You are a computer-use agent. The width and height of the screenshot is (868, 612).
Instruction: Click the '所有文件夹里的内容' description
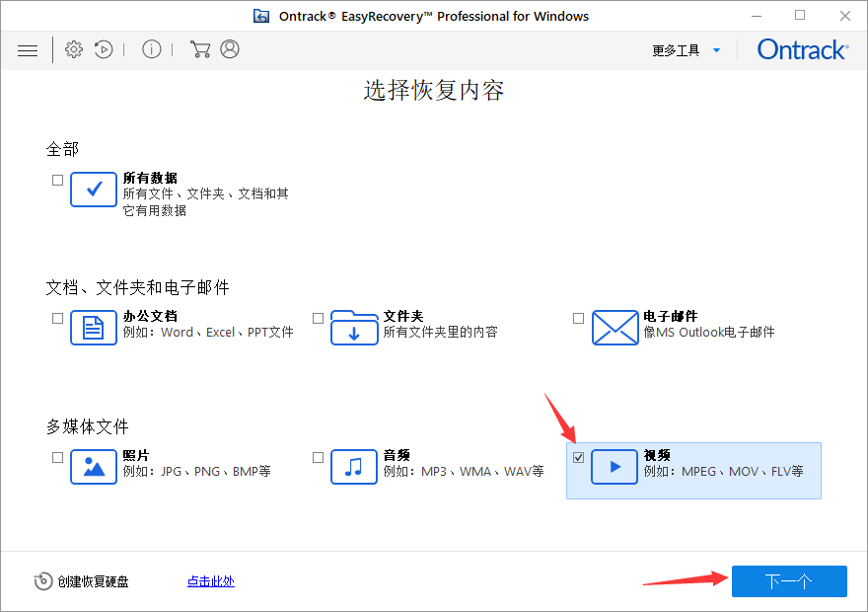pos(441,332)
